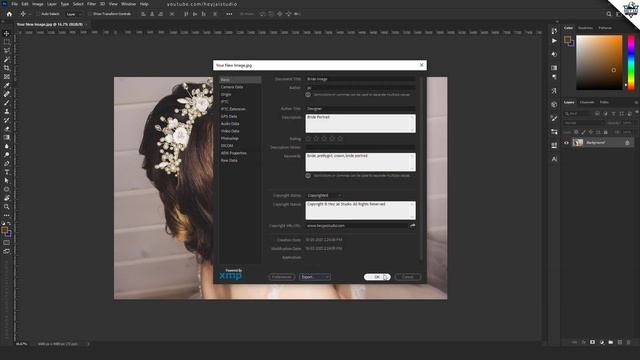Select the Frame tool
The image size is (640, 360).
point(7,76)
